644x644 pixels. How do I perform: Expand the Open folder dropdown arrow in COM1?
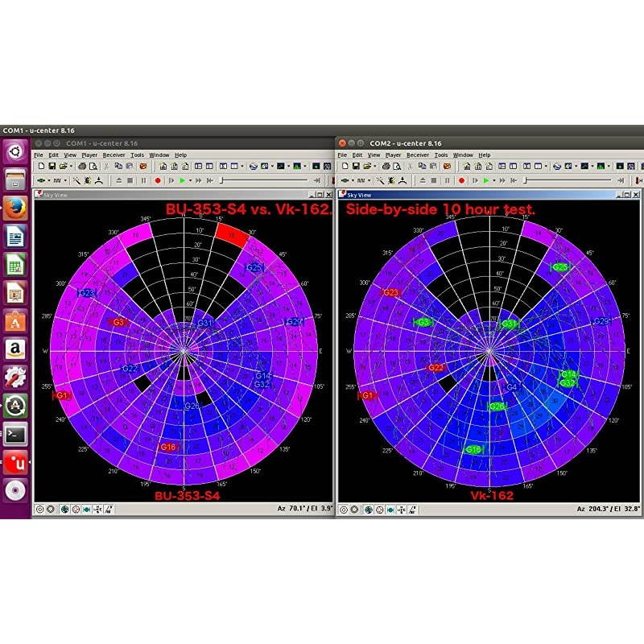pyautogui.click(x=71, y=166)
